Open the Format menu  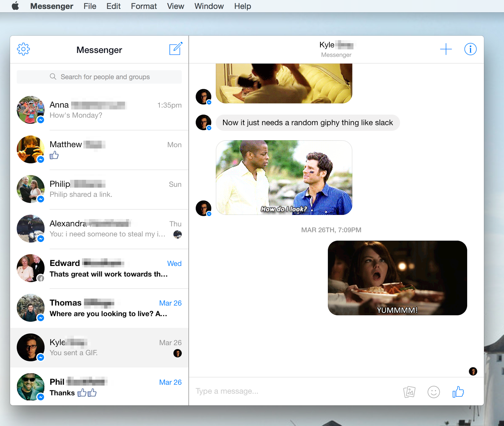[x=144, y=6]
